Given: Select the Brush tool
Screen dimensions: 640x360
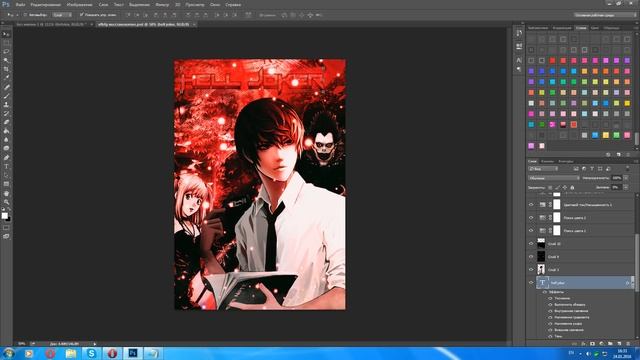Looking at the screenshot, I should (6, 96).
